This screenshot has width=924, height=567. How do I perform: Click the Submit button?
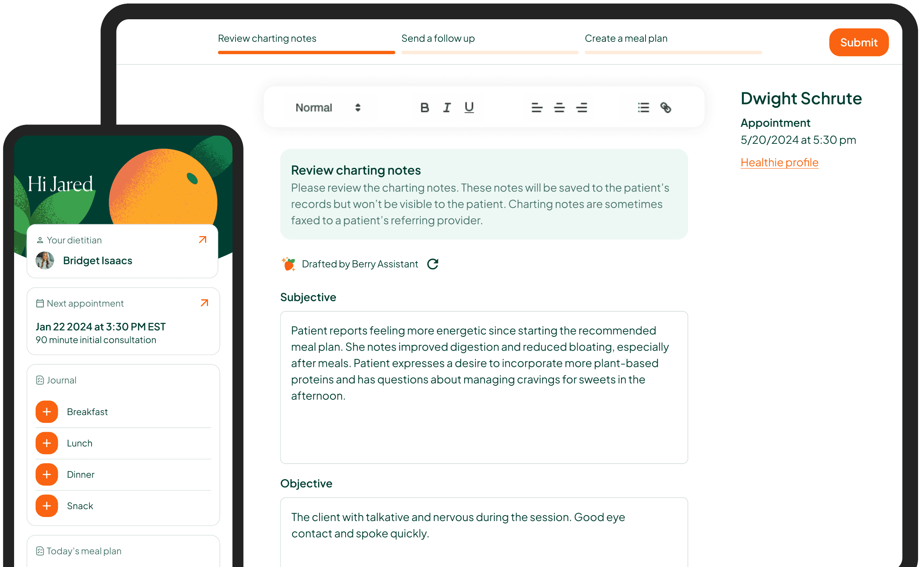(859, 42)
